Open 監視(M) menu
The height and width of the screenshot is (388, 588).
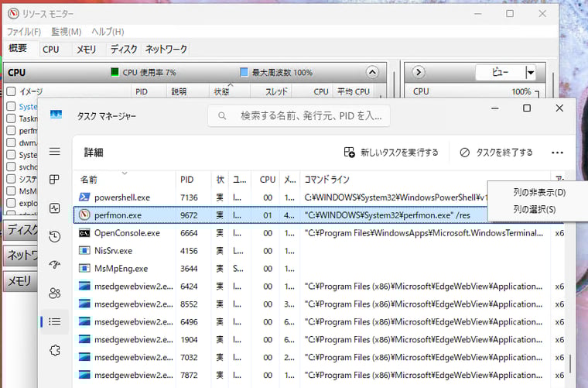[67, 32]
